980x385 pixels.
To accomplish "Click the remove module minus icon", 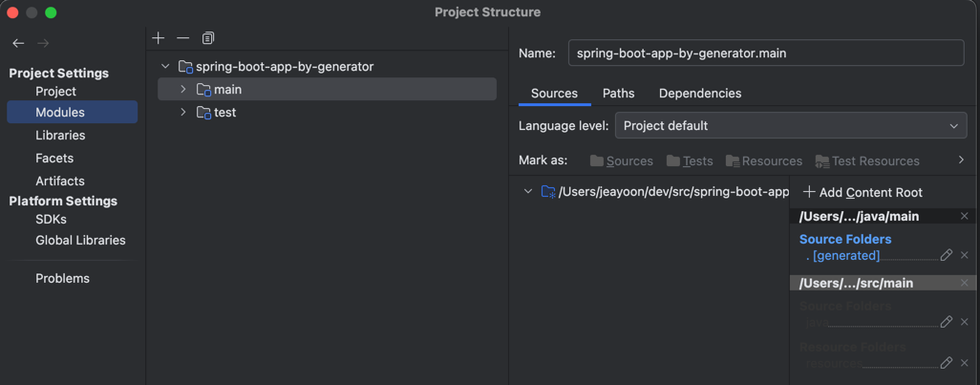I will pos(183,38).
